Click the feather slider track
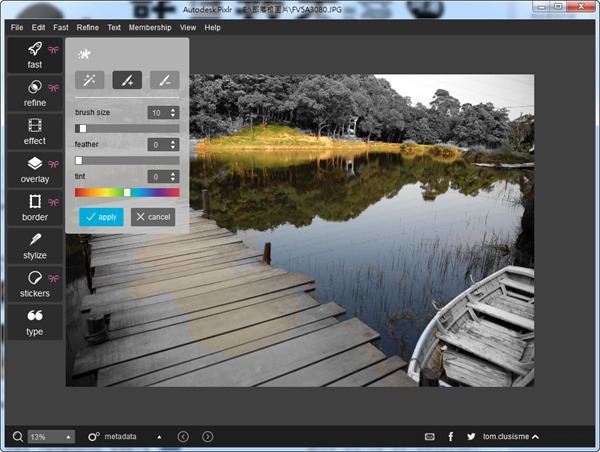Image resolution: width=600 pixels, height=452 pixels. click(127, 160)
